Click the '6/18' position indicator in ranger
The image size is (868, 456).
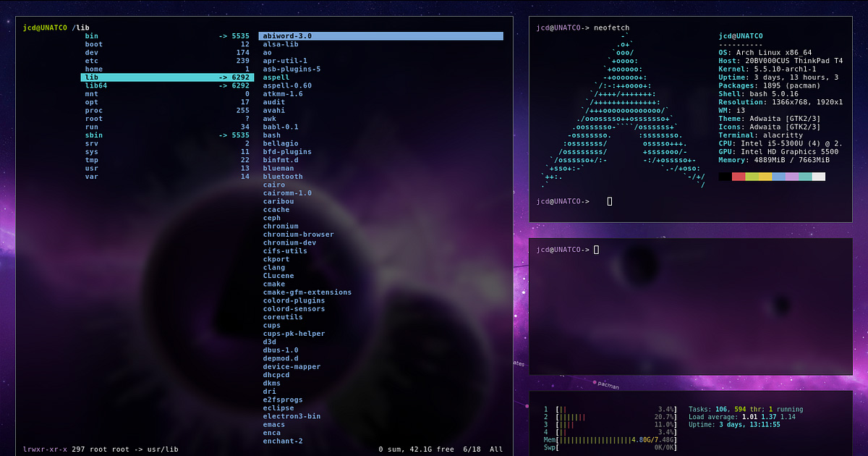(x=472, y=449)
